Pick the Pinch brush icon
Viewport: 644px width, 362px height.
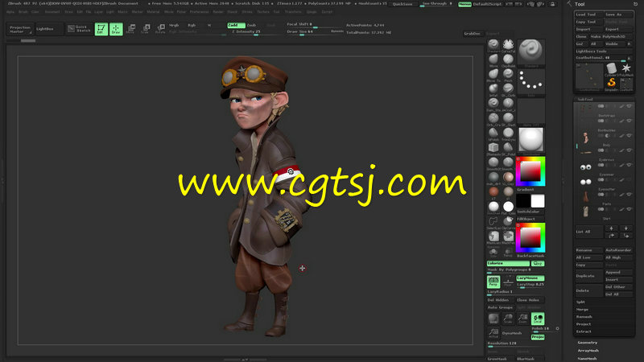click(508, 75)
